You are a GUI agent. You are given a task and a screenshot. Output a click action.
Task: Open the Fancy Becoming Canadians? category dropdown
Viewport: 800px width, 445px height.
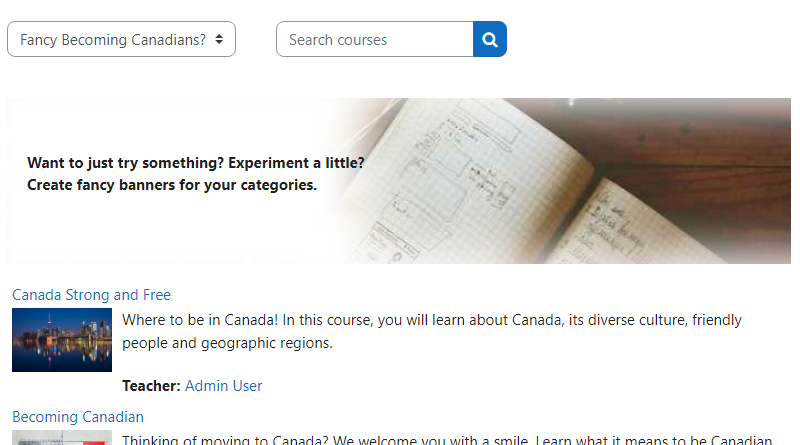click(112, 40)
